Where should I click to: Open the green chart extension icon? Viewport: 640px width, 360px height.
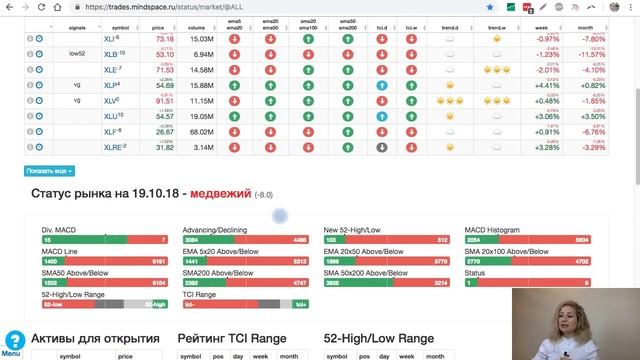coord(511,7)
